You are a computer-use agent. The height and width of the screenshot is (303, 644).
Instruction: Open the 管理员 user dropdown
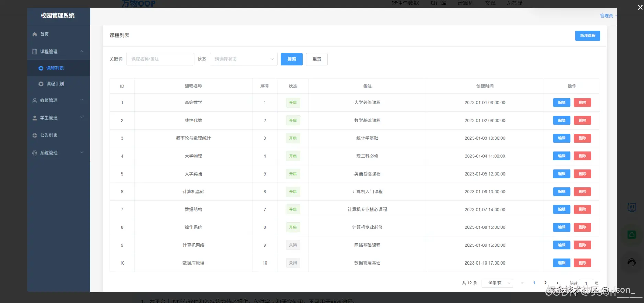coord(608,16)
